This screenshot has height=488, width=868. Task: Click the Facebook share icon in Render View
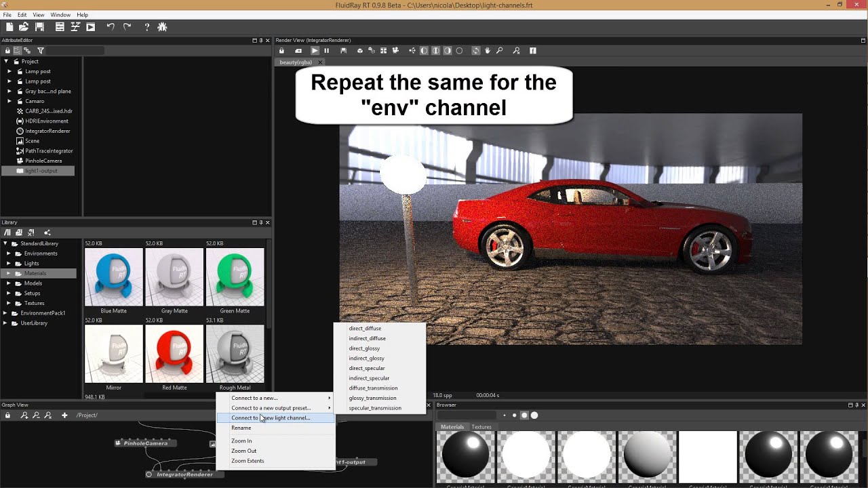[x=533, y=51]
